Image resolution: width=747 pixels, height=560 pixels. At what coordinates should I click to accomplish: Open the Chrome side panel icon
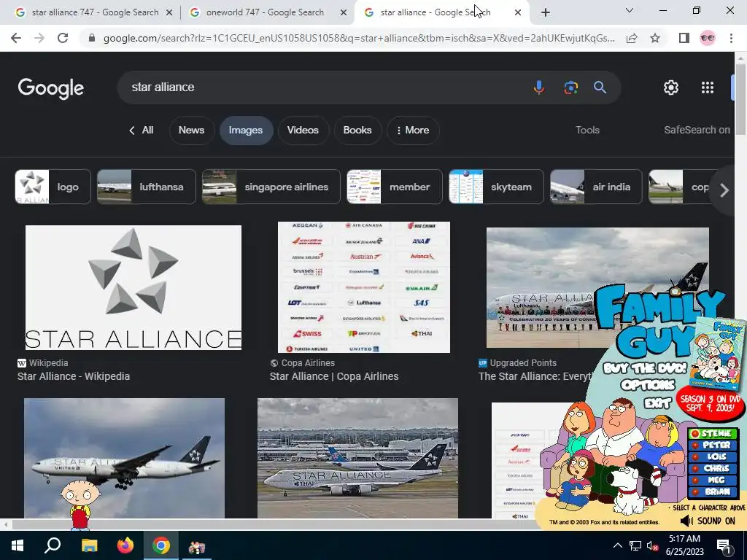pyautogui.click(x=684, y=38)
